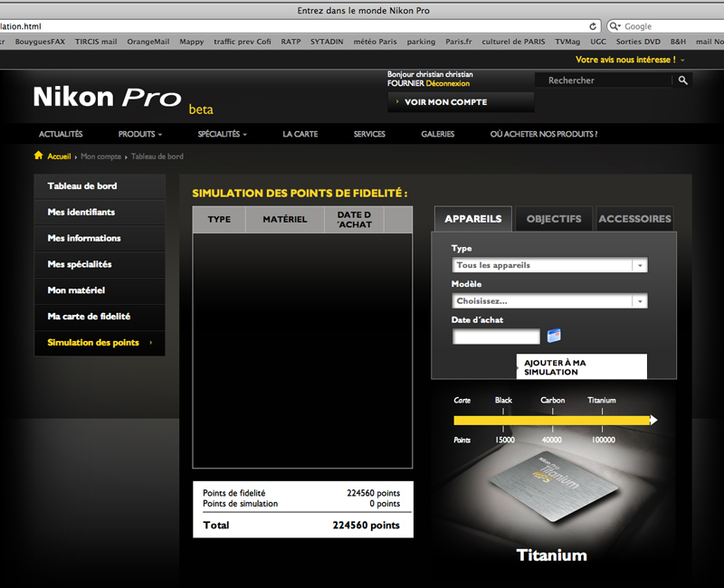Open 'Mes identifiants' in the sidebar
The width and height of the screenshot is (724, 588).
pos(100,213)
